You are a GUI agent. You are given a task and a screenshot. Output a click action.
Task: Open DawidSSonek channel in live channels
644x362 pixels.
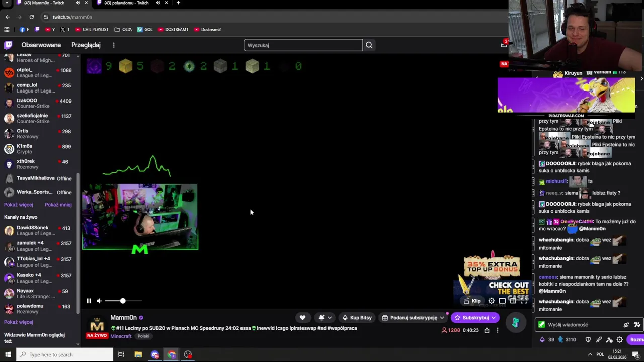(x=39, y=230)
